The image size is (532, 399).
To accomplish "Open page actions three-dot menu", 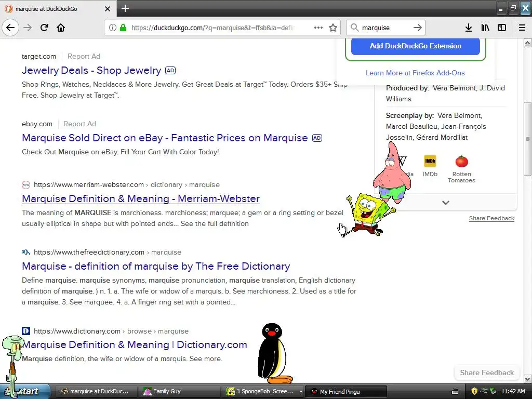I will [x=318, y=28].
